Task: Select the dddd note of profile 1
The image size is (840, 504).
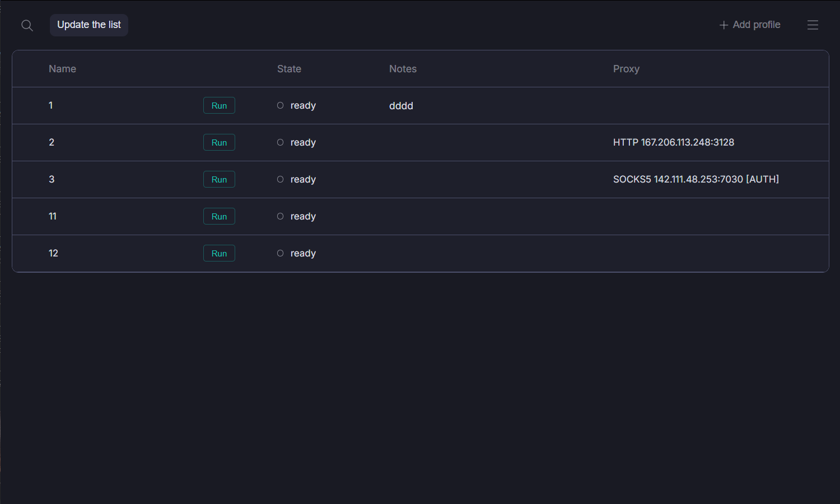Action: tap(401, 106)
